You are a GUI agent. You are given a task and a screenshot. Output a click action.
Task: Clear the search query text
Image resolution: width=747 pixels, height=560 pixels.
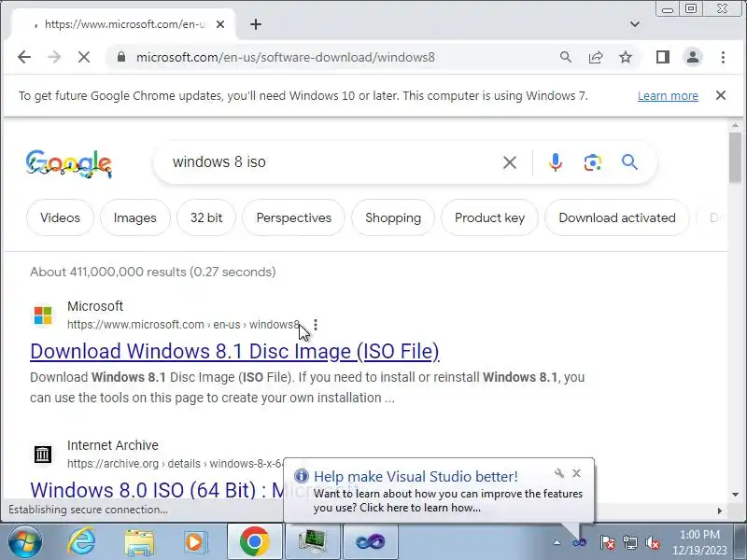coord(510,162)
